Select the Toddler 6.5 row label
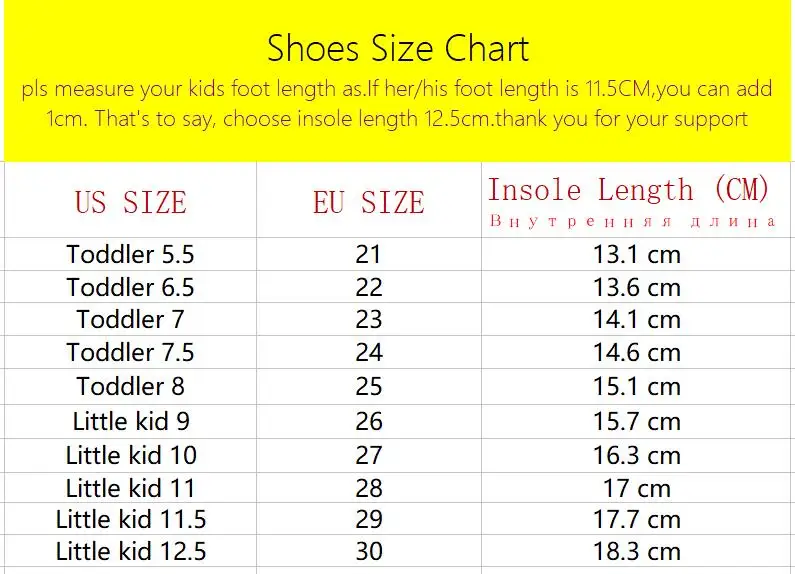This screenshot has height=574, width=795. pos(130,287)
